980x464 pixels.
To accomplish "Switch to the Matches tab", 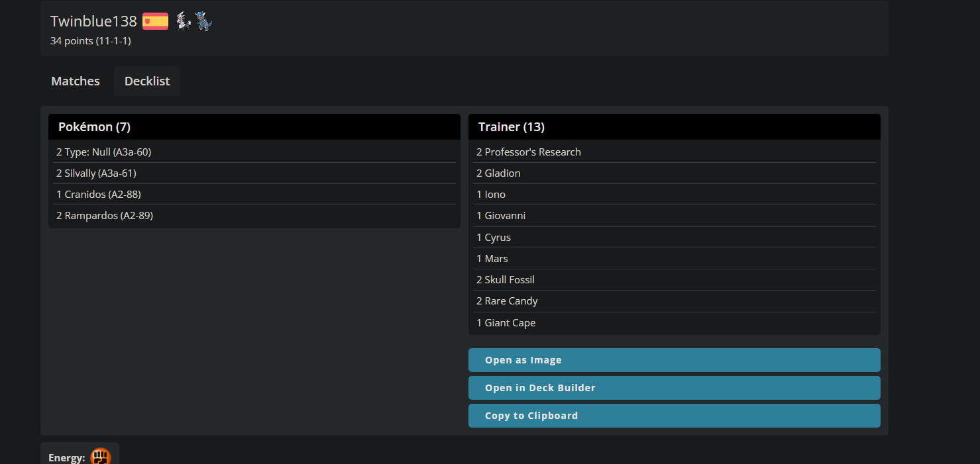I will (x=76, y=81).
